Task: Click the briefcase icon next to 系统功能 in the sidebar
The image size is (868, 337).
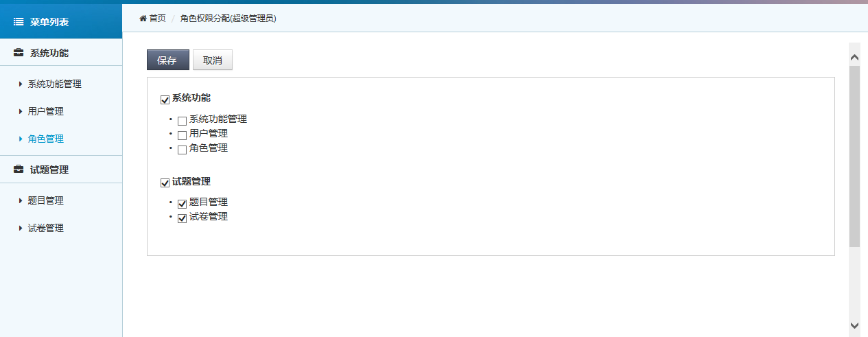Action: coord(19,53)
